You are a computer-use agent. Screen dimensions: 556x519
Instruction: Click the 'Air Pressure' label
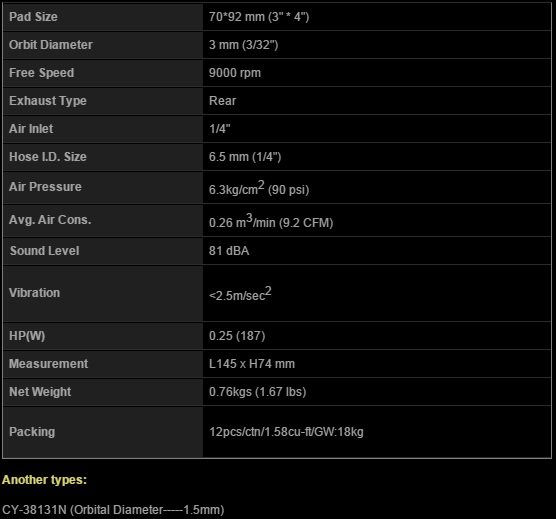(45, 187)
